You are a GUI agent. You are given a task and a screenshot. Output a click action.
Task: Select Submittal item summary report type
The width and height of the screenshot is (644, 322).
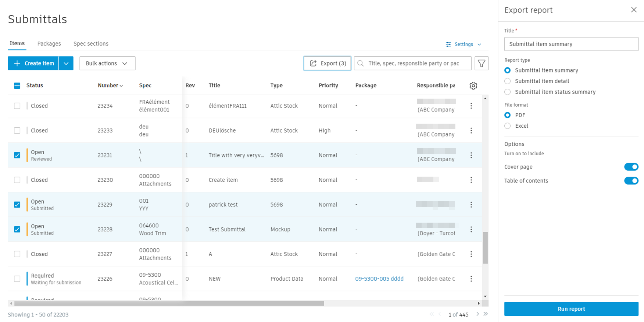click(x=507, y=70)
